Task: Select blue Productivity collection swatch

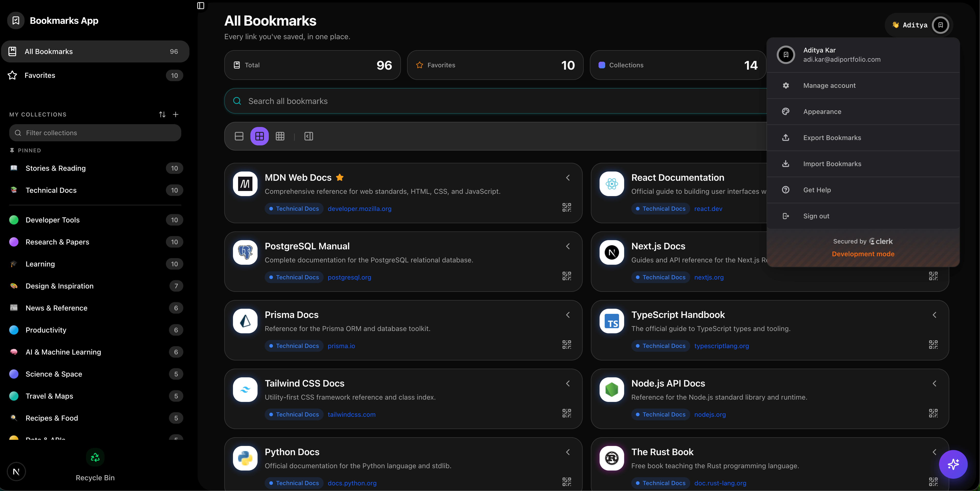Action: click(x=14, y=330)
